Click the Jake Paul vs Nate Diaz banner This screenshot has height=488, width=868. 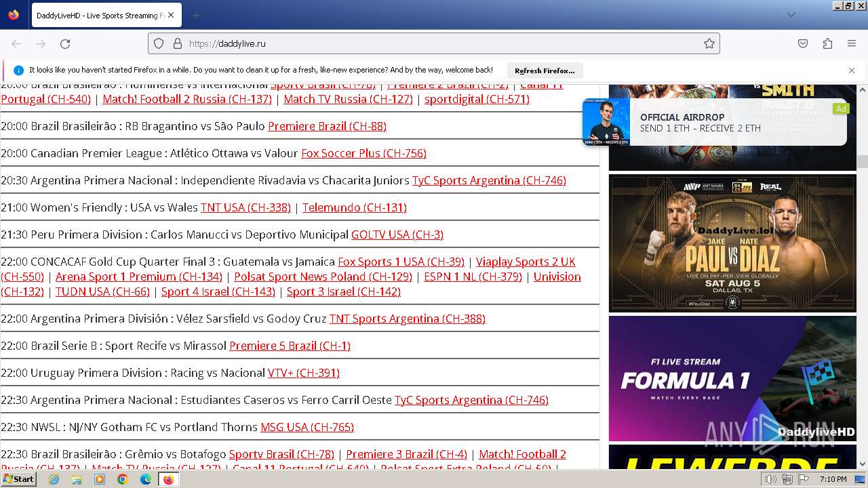[732, 243]
